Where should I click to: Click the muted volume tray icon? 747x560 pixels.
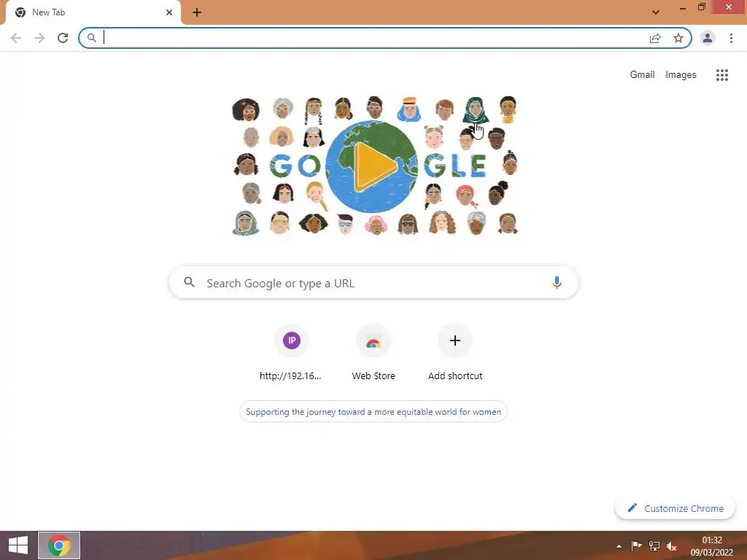(672, 546)
